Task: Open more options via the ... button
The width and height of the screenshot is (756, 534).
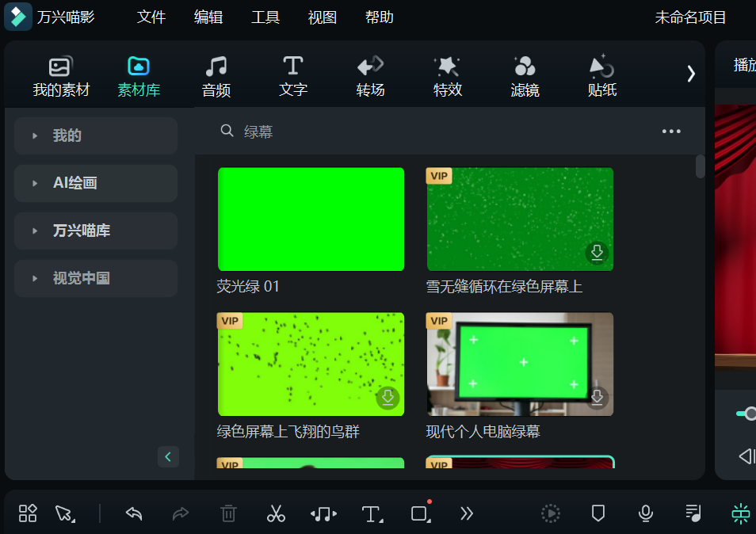Action: 671,131
